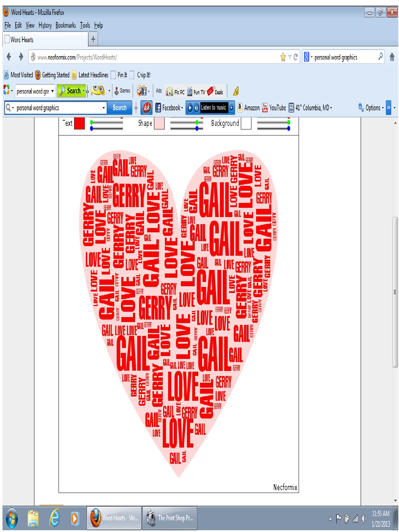The width and height of the screenshot is (399, 532).
Task: Open the Fun TV toolbar item
Action: (190, 91)
